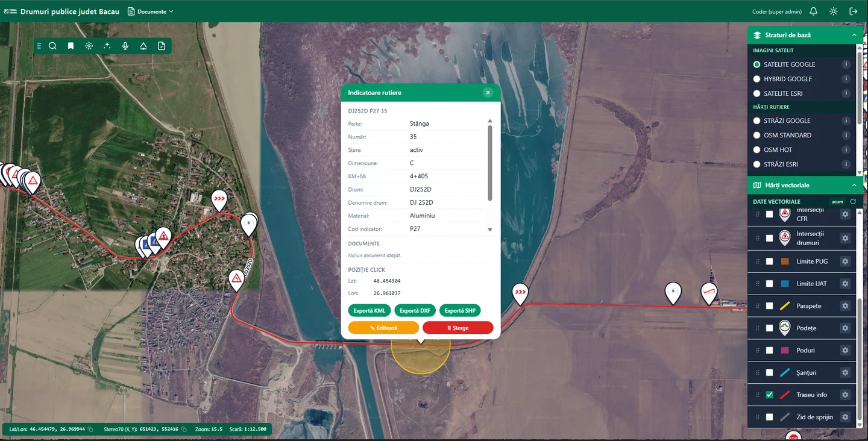Click the Exportă SHP button

(460, 311)
